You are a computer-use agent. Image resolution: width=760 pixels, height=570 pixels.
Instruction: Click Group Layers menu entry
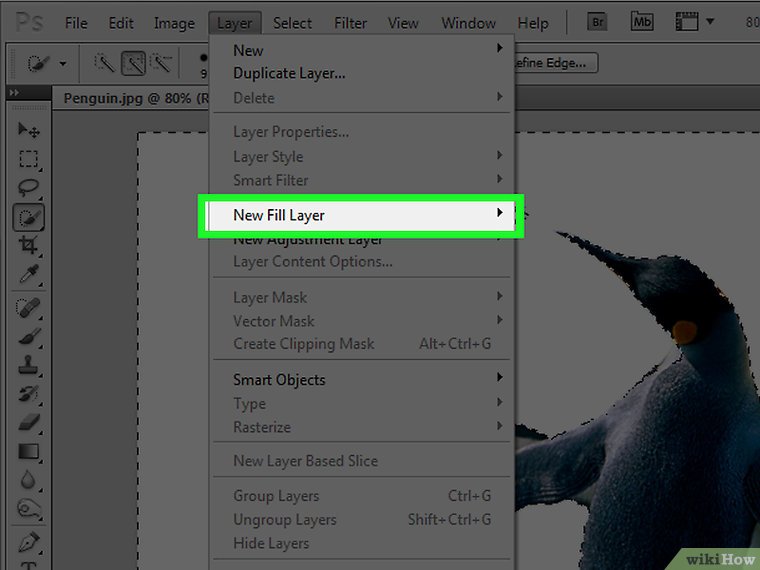[362, 496]
